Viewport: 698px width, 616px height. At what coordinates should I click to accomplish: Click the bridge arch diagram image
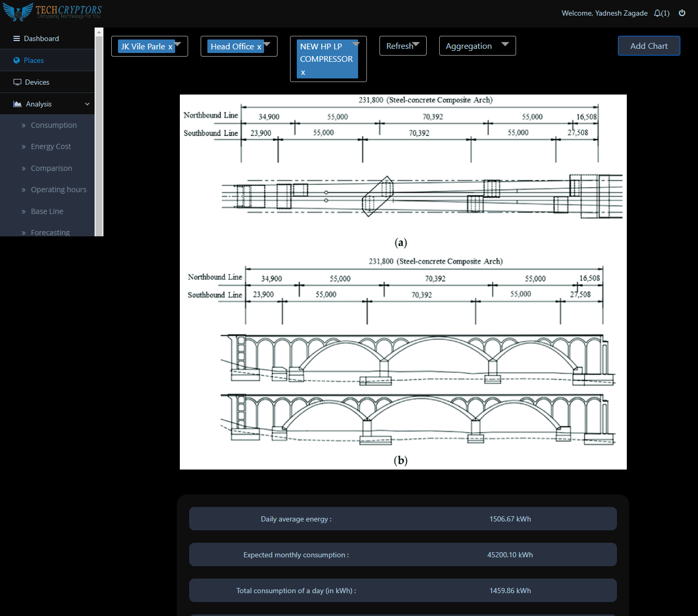click(x=403, y=282)
